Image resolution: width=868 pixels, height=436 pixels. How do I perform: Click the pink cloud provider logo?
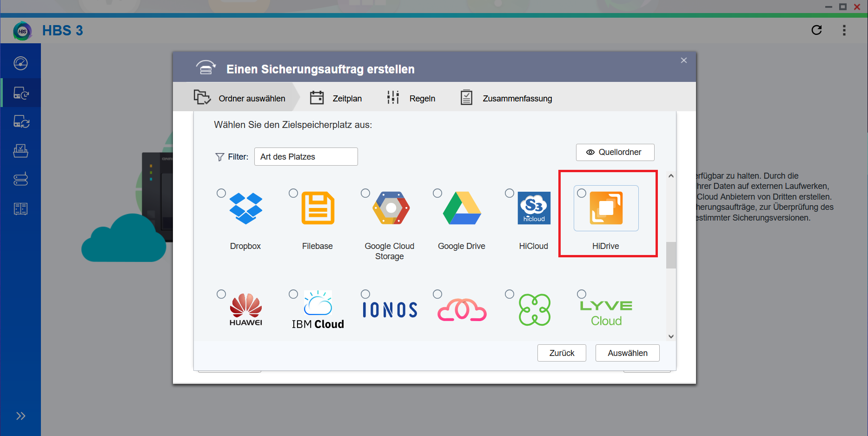(x=462, y=310)
